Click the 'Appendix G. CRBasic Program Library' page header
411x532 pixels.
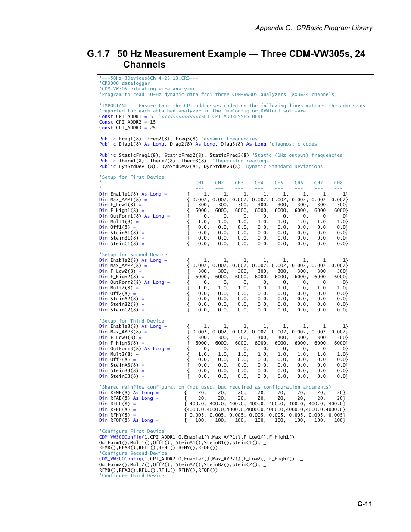[x=314, y=28]
